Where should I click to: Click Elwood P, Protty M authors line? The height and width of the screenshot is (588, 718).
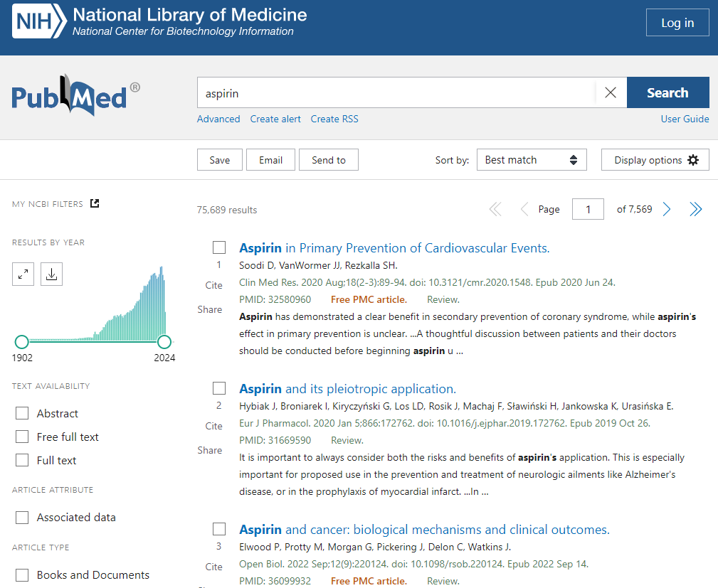click(x=375, y=547)
